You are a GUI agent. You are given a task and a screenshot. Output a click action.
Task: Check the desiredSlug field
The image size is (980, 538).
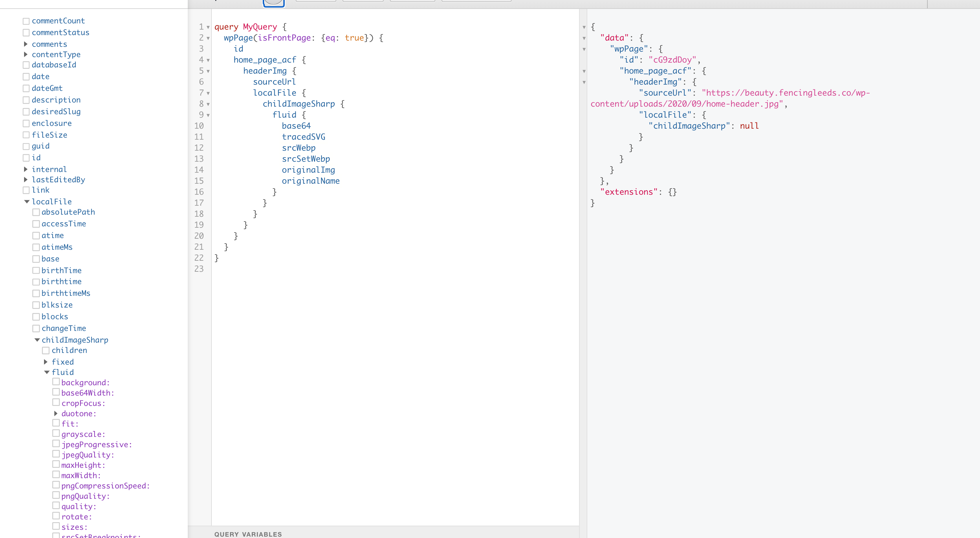(26, 112)
